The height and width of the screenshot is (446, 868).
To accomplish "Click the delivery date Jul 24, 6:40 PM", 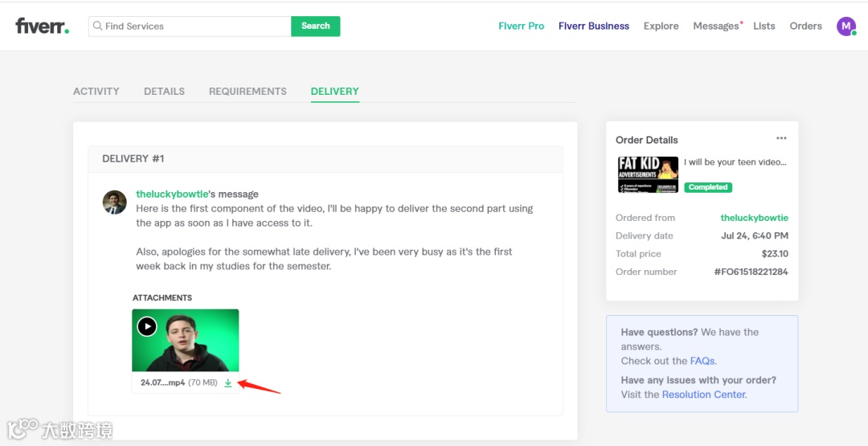I will (755, 235).
